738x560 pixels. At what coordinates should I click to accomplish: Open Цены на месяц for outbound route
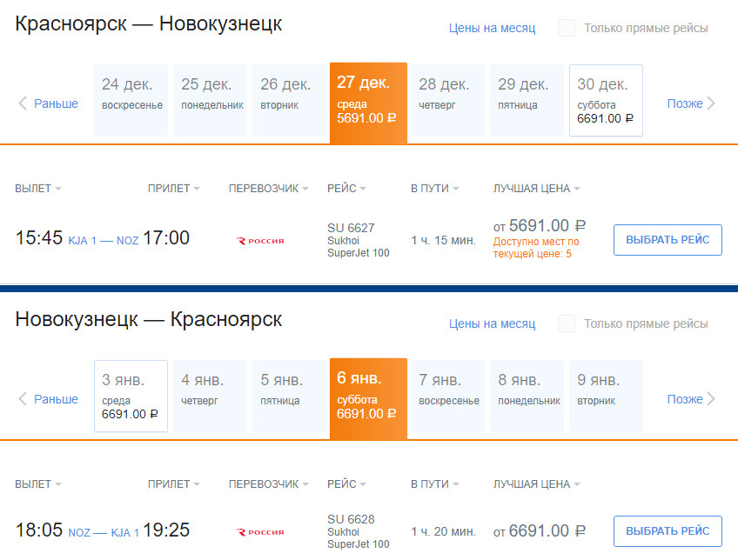pyautogui.click(x=492, y=28)
